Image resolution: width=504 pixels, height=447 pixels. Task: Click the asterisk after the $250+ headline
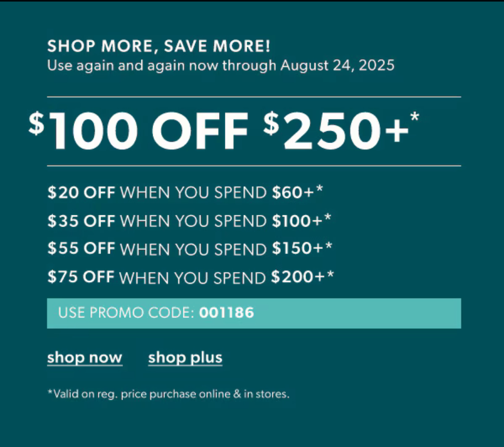point(415,117)
